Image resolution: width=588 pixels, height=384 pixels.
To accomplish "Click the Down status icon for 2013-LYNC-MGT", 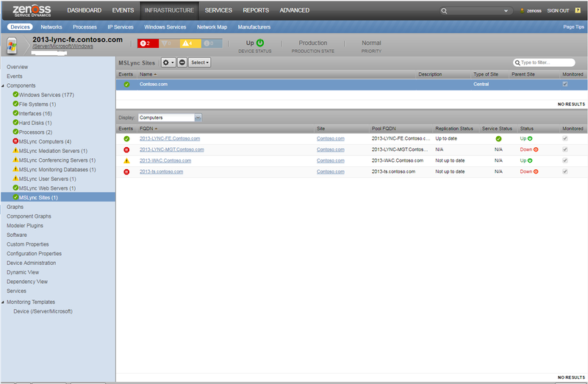I will 536,149.
